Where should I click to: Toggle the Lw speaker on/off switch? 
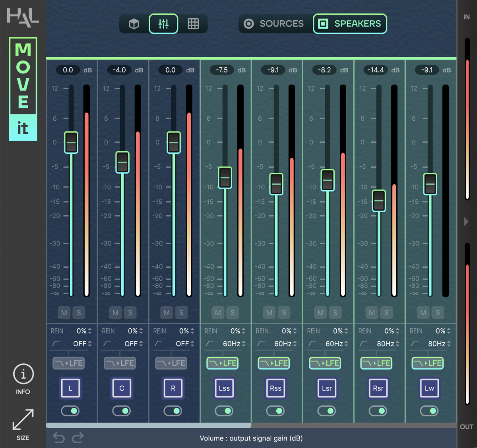click(429, 411)
